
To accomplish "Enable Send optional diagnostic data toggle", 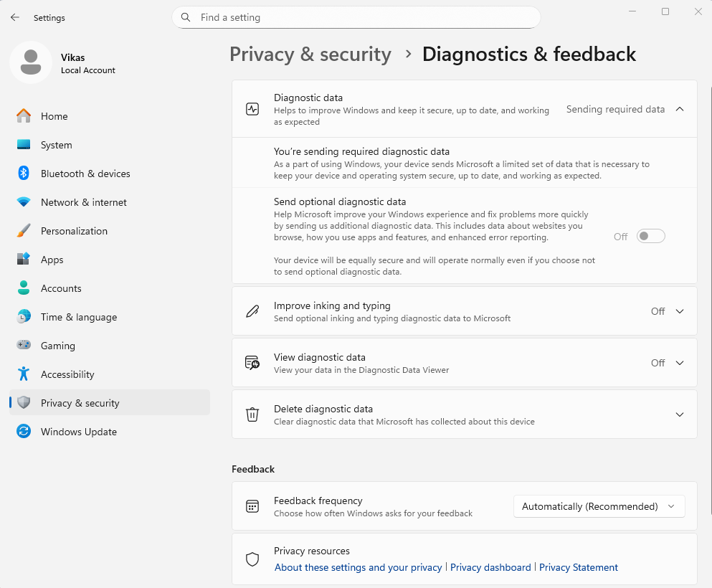I will 651,237.
